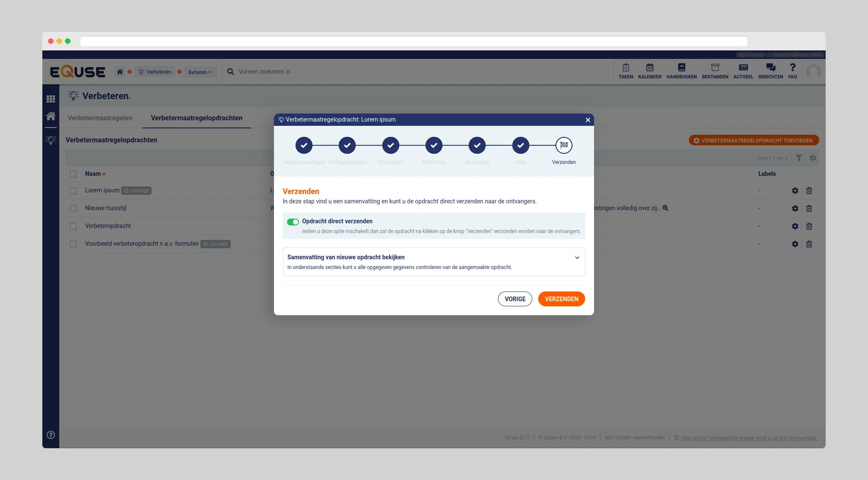Viewport: 868px width, 480px height.
Task: Click the FAQ question mark icon
Action: (x=792, y=67)
